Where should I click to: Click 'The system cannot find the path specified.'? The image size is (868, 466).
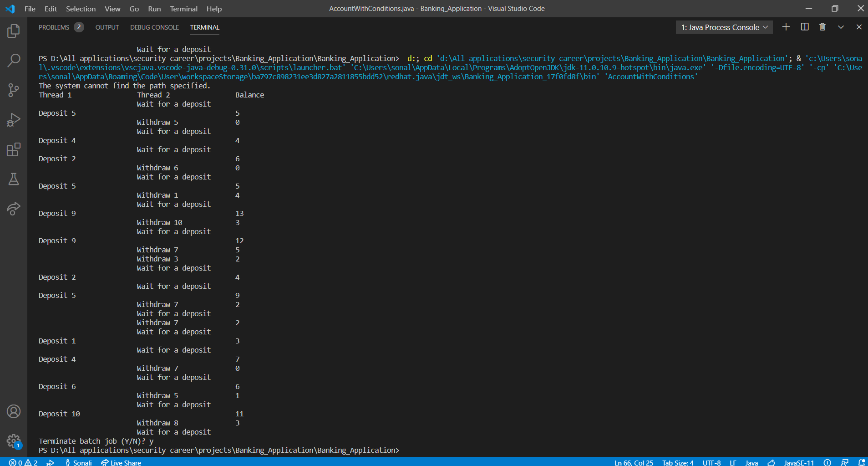(124, 86)
